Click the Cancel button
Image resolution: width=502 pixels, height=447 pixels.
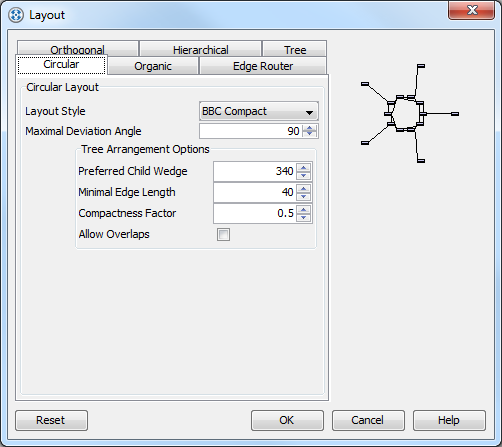(368, 420)
